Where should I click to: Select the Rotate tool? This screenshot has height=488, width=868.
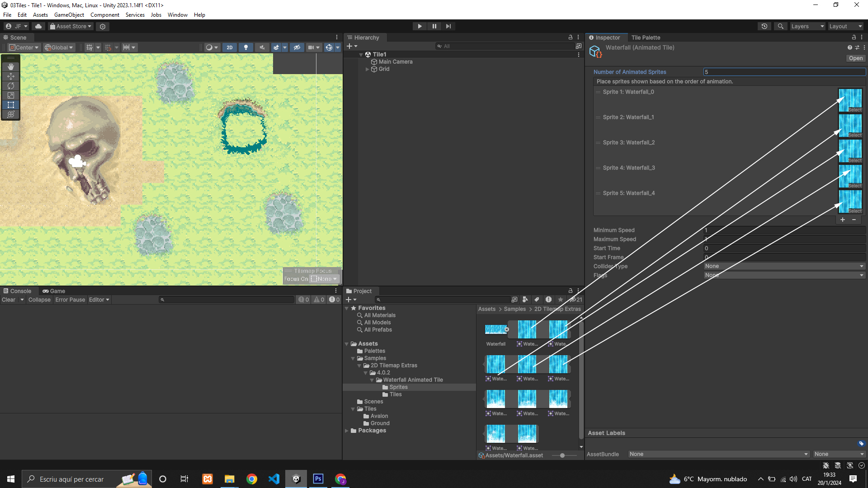(11, 85)
